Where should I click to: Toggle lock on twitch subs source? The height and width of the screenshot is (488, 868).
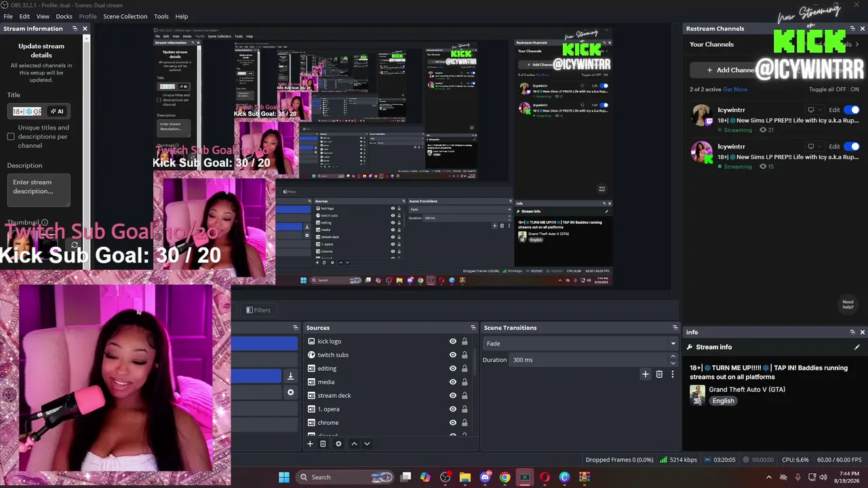(x=465, y=355)
